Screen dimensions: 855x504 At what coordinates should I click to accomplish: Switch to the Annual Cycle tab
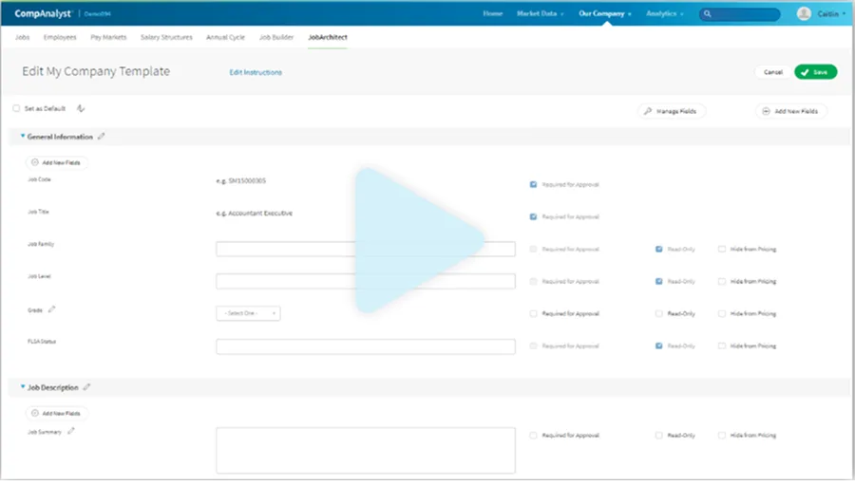pos(225,37)
